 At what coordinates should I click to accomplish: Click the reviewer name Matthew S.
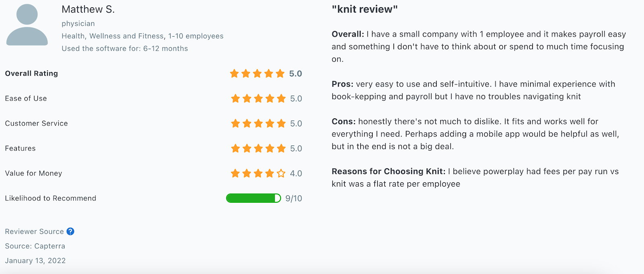click(x=88, y=10)
